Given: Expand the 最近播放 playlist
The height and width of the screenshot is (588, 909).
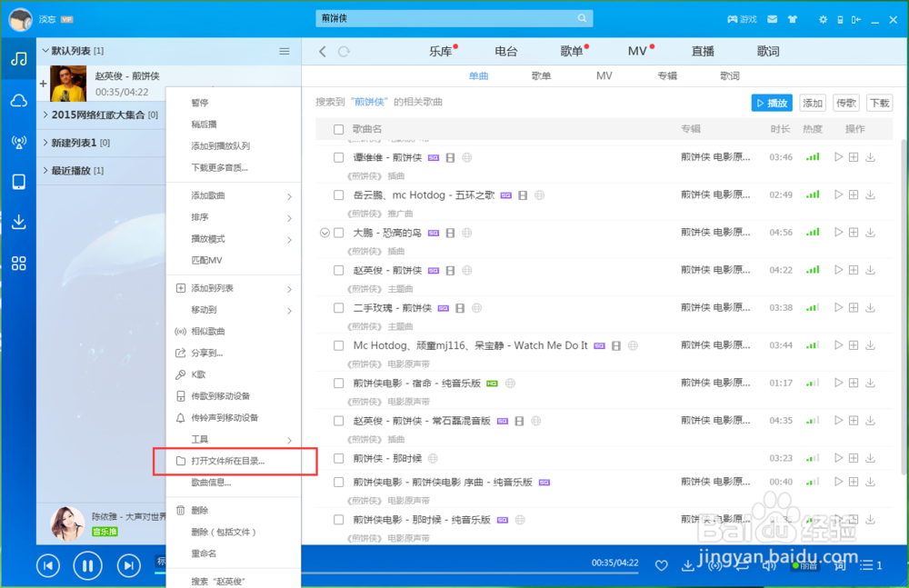Looking at the screenshot, I should click(45, 171).
